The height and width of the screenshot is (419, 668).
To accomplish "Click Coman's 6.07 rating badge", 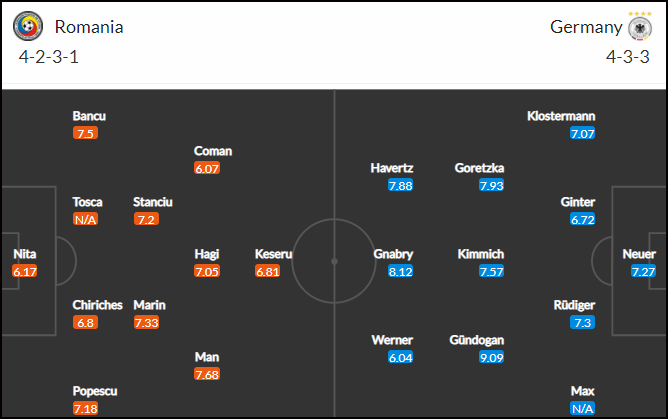I will point(207,168).
